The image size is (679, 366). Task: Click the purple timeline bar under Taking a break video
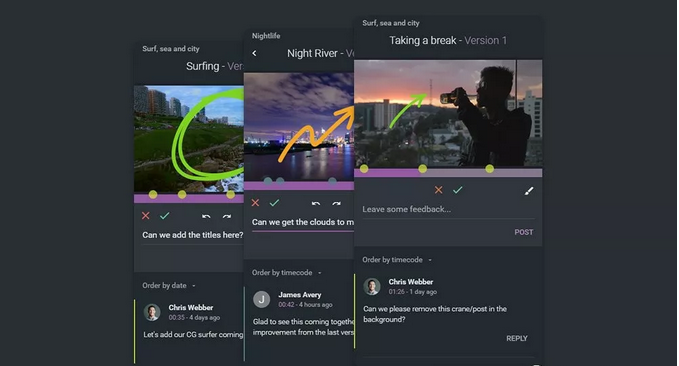pyautogui.click(x=448, y=173)
